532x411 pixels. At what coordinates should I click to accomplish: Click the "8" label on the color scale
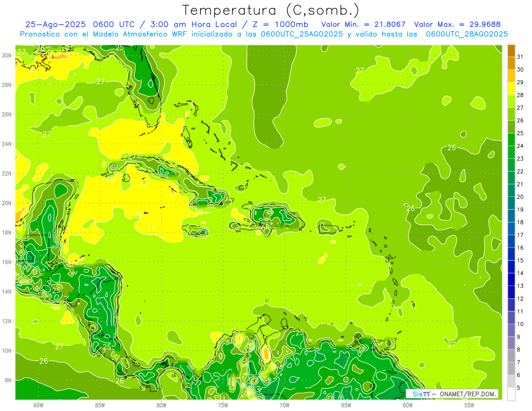click(519, 349)
